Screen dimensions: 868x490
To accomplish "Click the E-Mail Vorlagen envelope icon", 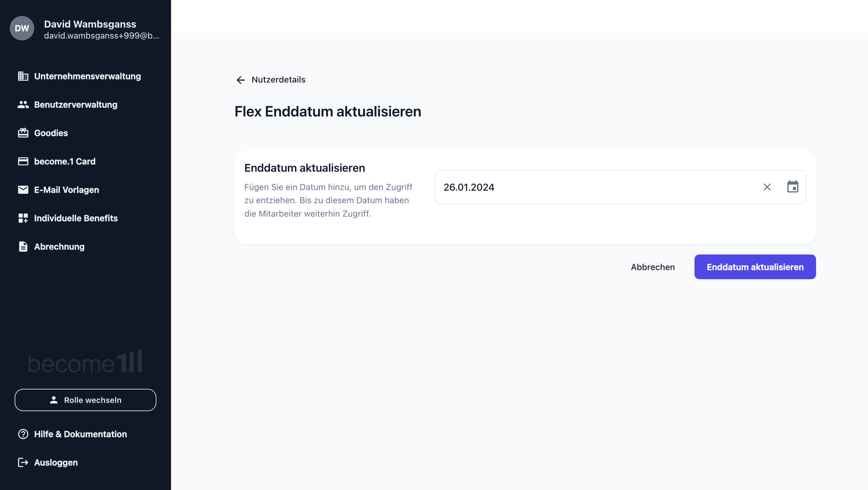I will (23, 190).
